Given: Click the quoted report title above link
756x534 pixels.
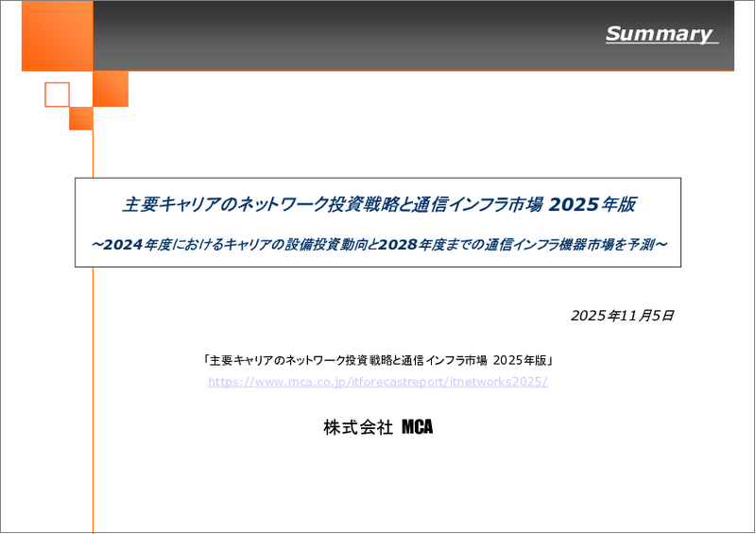Looking at the screenshot, I should [x=377, y=360].
